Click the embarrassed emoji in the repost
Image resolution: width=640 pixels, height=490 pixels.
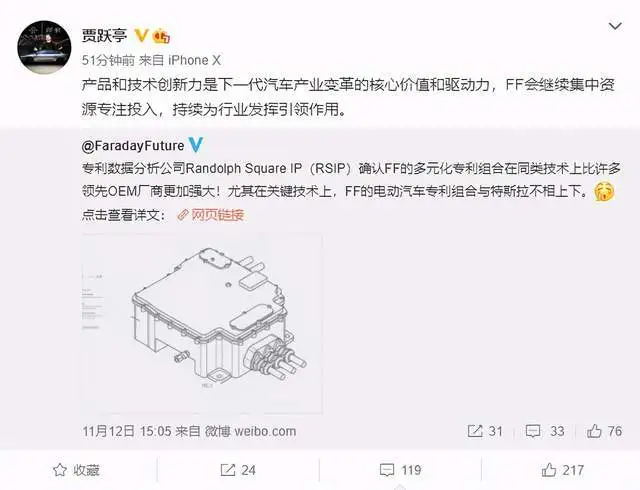click(604, 192)
